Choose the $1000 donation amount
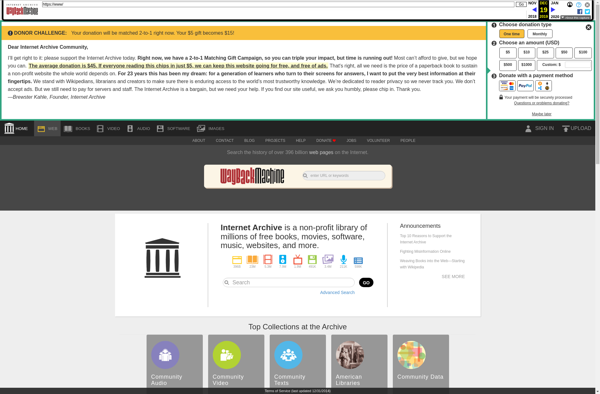The height and width of the screenshot is (394, 600). click(527, 65)
